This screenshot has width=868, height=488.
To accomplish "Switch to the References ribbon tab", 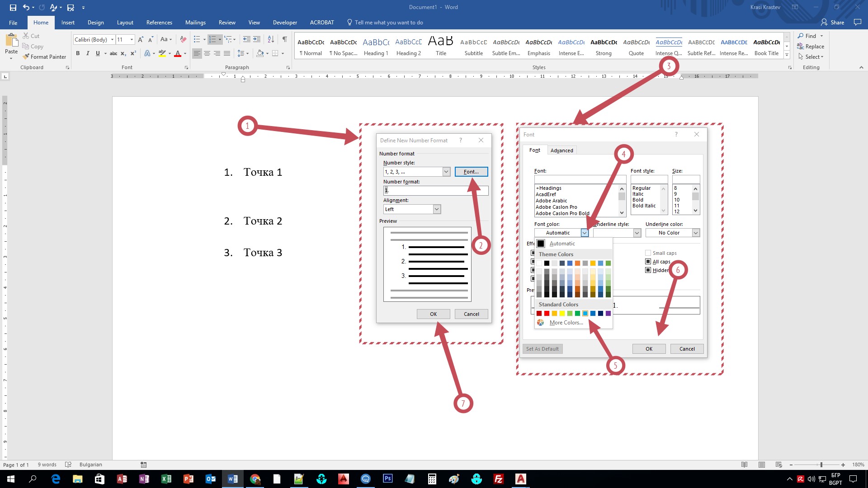I will 159,23.
